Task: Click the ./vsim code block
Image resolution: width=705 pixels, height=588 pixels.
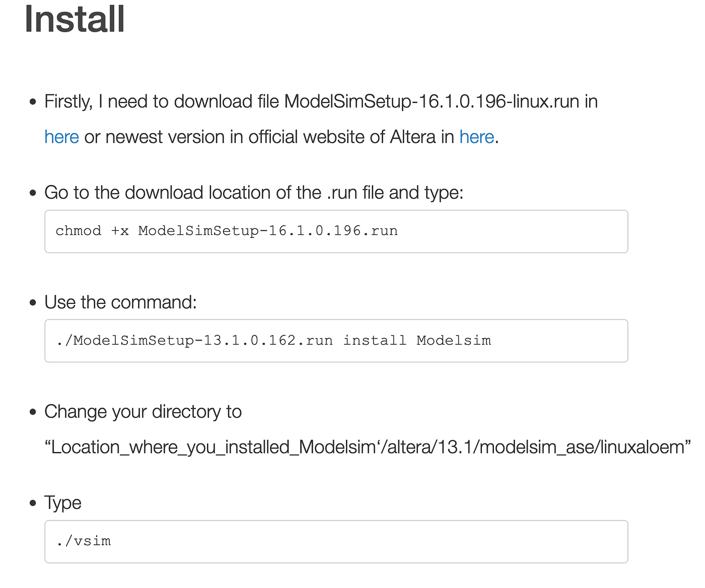Action: point(336,542)
